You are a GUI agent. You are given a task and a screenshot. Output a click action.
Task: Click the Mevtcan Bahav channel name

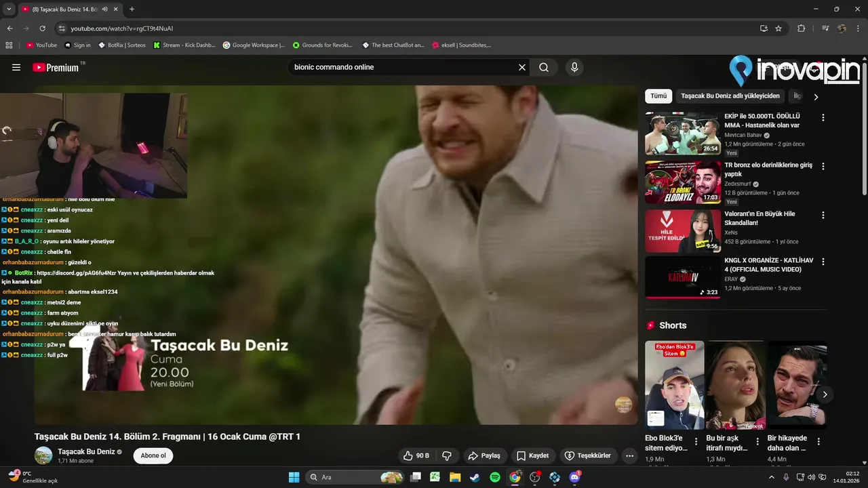click(x=743, y=135)
